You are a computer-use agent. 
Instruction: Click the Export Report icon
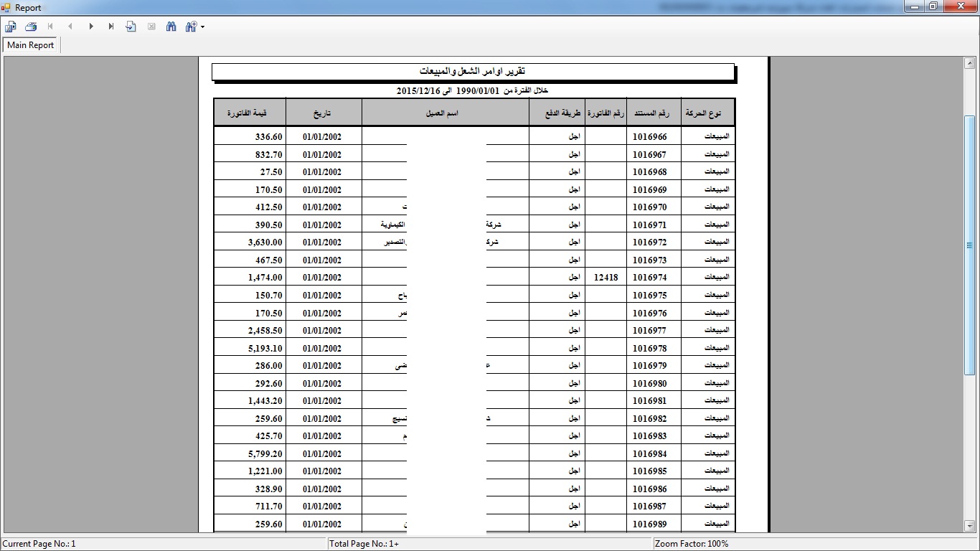pyautogui.click(x=11, y=27)
